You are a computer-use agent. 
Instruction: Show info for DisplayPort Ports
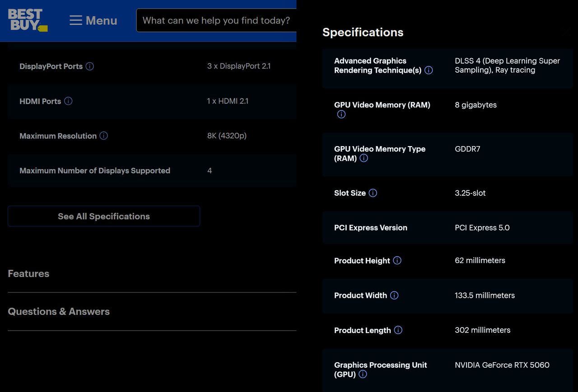tap(90, 66)
